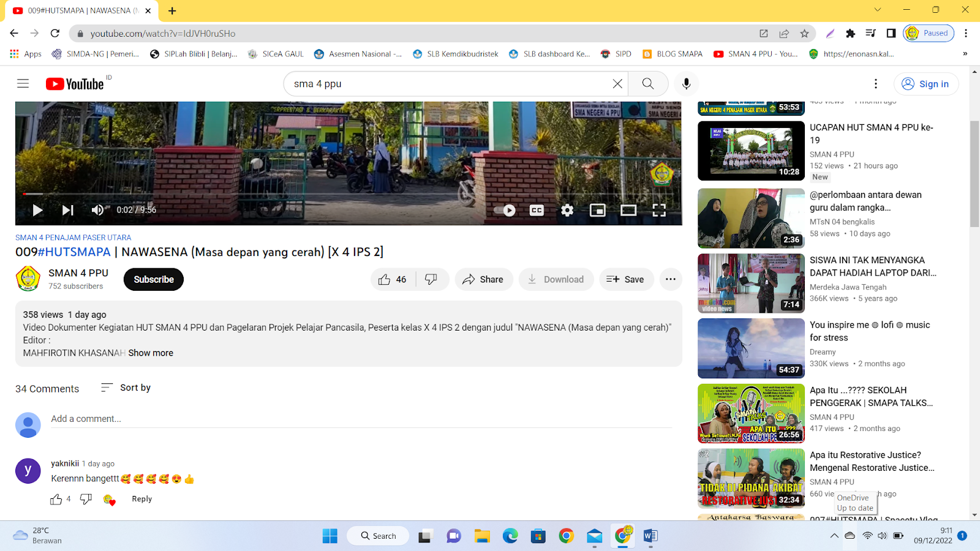This screenshot has height=551, width=980.
Task: Open the player settings gear
Action: pos(567,210)
